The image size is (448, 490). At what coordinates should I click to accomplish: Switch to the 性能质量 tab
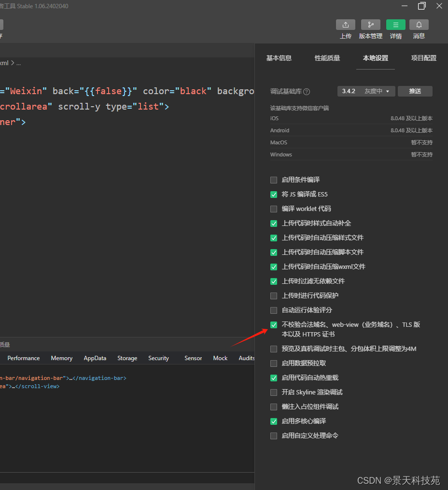point(327,58)
